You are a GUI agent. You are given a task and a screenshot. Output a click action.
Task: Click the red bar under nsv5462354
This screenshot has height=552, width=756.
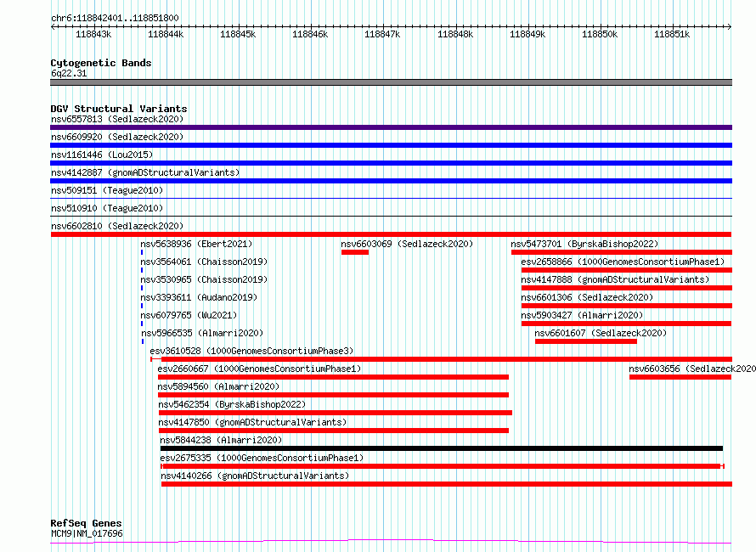[x=336, y=413]
